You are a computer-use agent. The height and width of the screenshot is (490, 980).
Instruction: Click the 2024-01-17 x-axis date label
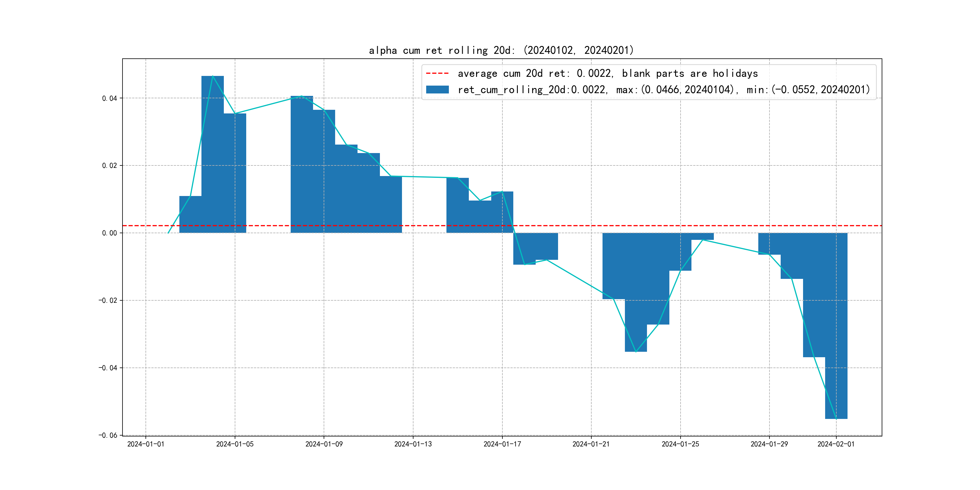tap(502, 444)
